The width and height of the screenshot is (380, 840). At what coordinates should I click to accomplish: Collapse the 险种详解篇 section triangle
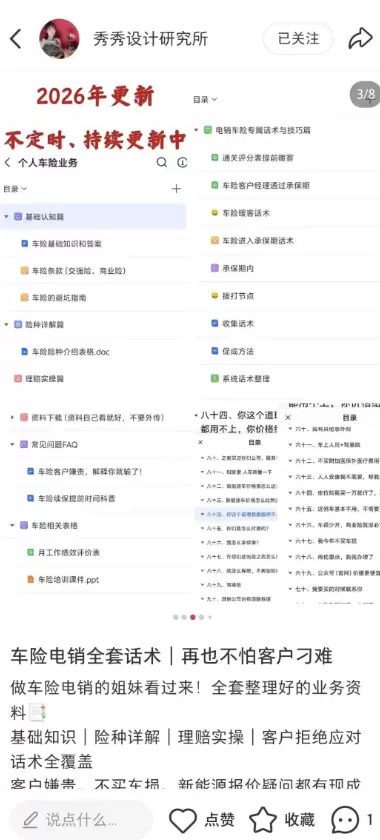coord(6,325)
